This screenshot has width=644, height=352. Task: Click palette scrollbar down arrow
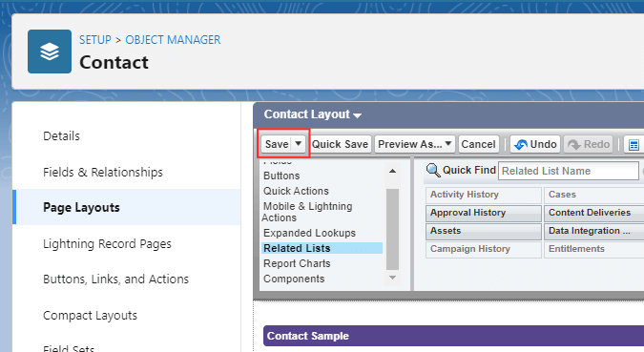[393, 278]
